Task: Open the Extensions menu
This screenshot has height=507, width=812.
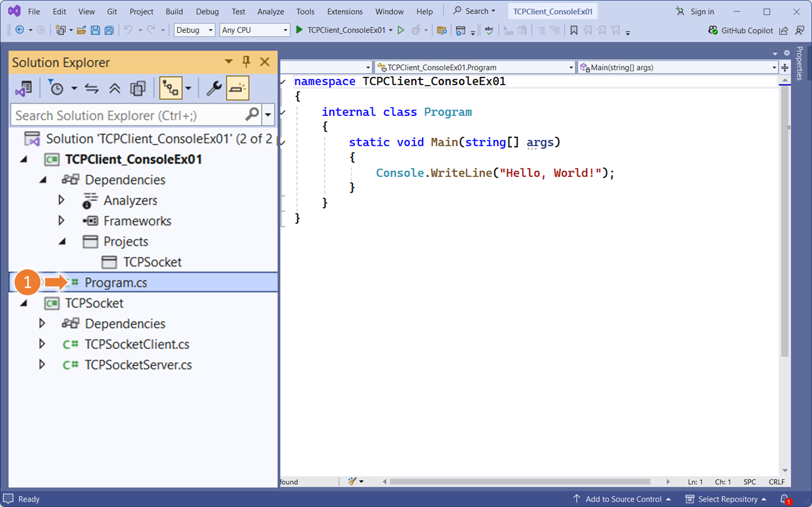Action: point(345,11)
